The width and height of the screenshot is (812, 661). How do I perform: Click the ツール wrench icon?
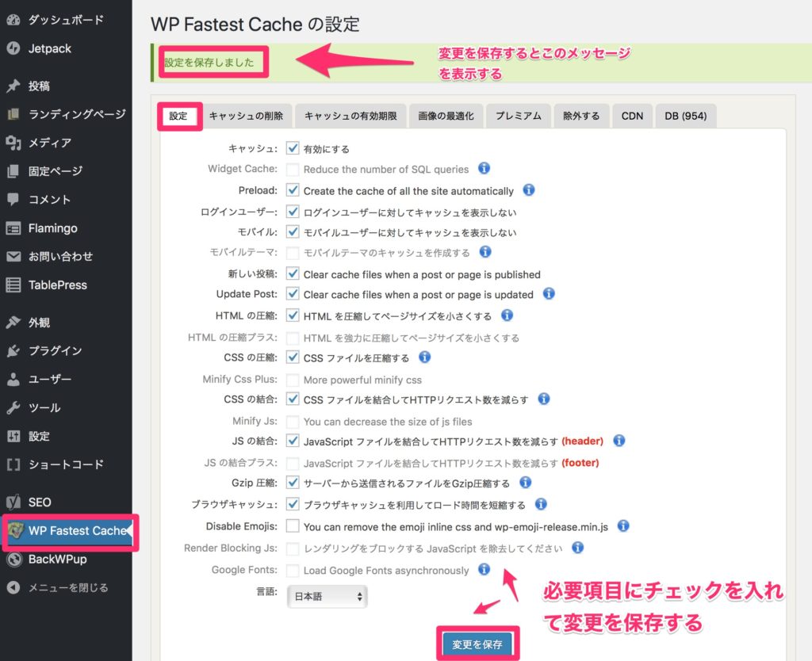tap(13, 407)
